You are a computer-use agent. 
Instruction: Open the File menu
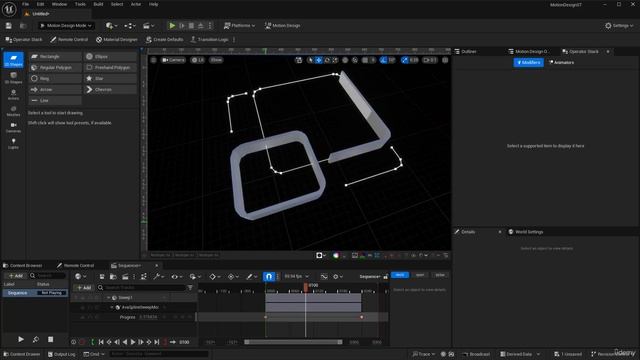click(x=25, y=4)
